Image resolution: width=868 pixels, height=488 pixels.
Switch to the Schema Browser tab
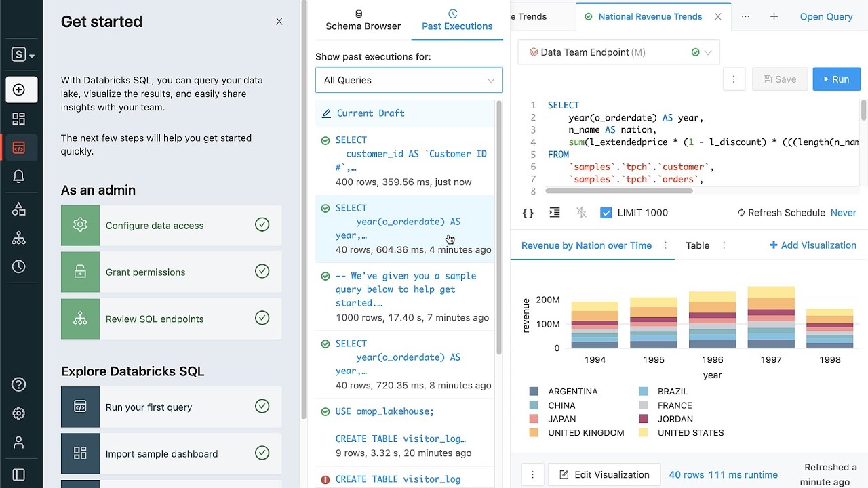pos(363,20)
